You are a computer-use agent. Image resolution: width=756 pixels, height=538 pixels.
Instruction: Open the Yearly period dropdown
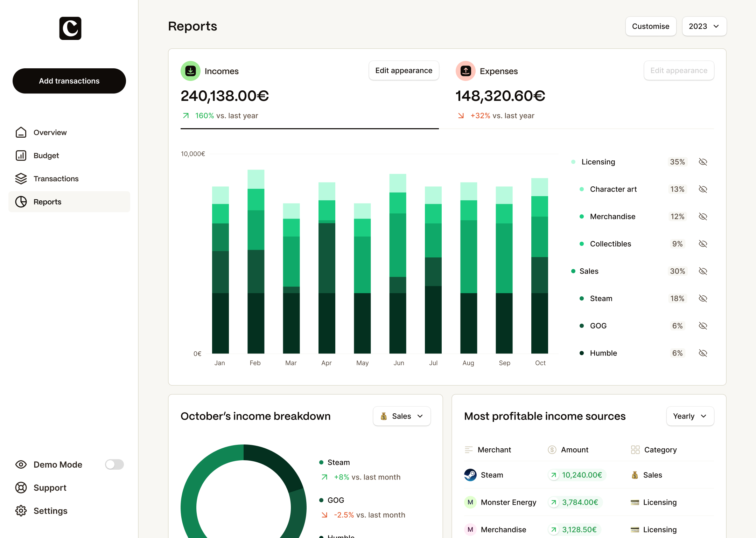[x=690, y=416]
